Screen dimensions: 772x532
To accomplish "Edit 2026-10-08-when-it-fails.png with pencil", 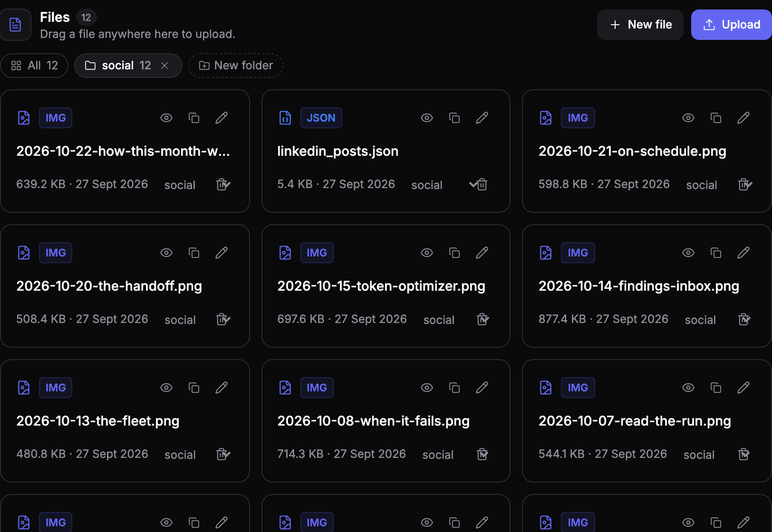I will click(x=482, y=388).
